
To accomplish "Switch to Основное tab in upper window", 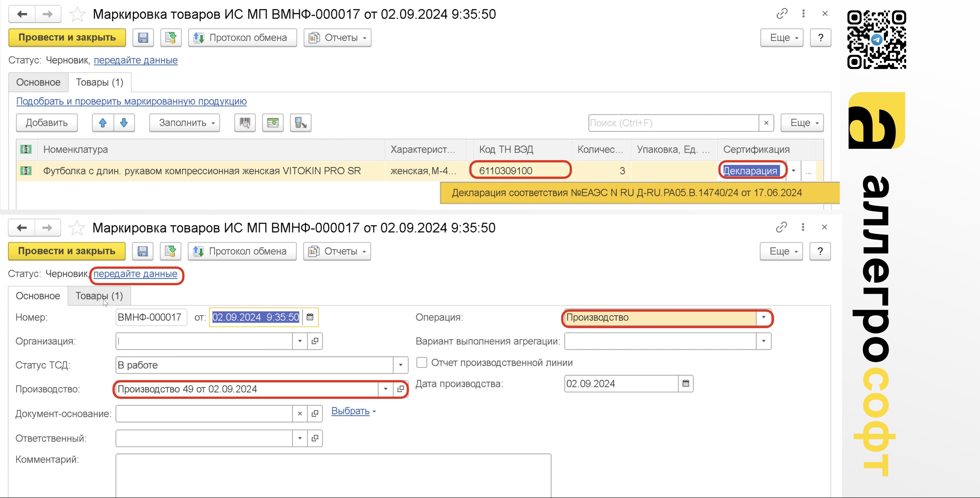I will 38,82.
